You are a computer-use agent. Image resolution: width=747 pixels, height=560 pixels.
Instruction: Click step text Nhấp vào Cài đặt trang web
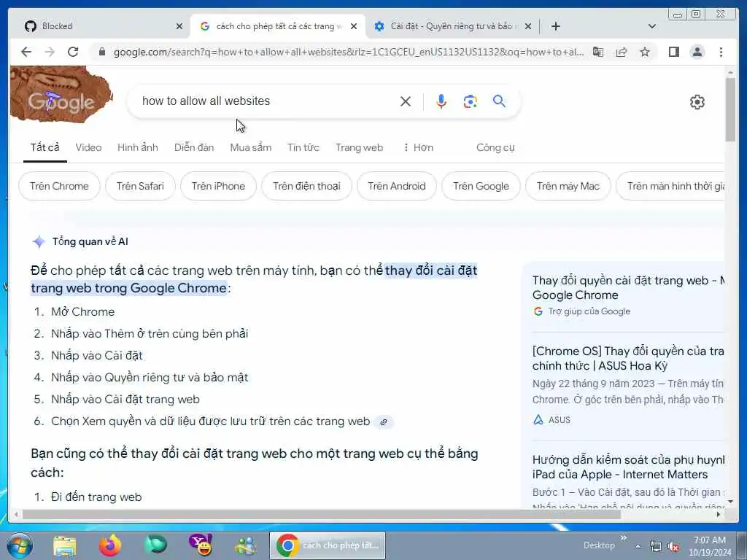click(125, 400)
